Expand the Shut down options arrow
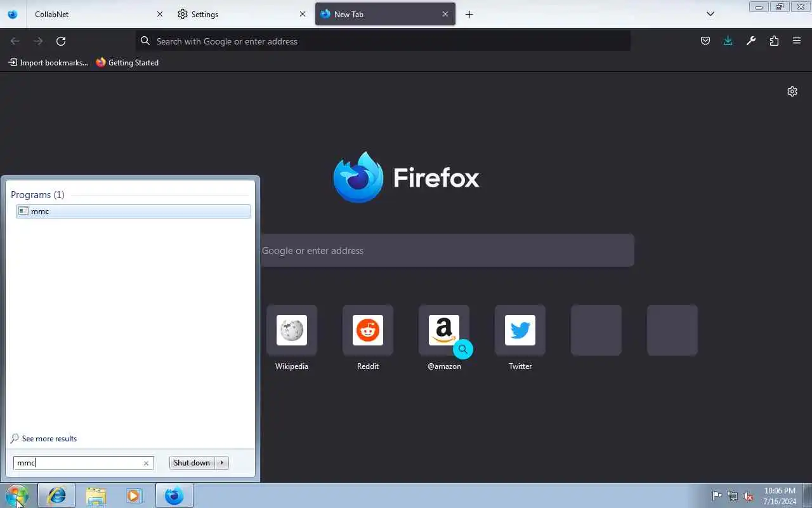The height and width of the screenshot is (508, 812). coord(222,463)
